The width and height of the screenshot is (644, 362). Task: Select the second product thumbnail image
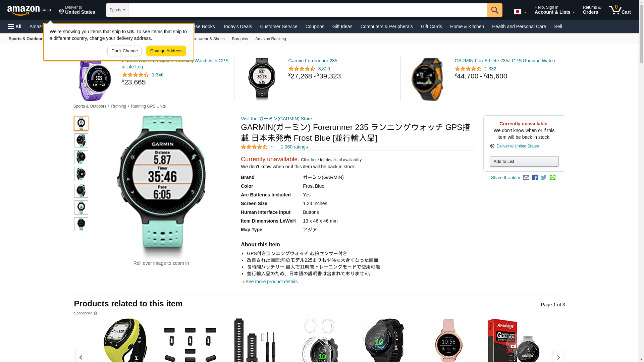[81, 140]
